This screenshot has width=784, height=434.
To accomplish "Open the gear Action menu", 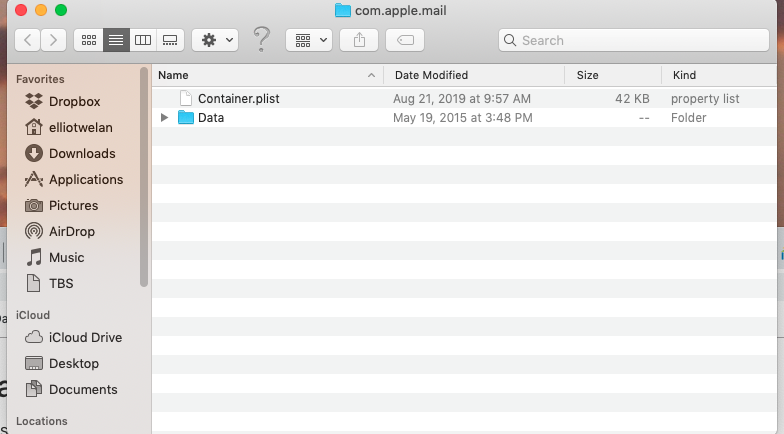I will pyautogui.click(x=215, y=40).
